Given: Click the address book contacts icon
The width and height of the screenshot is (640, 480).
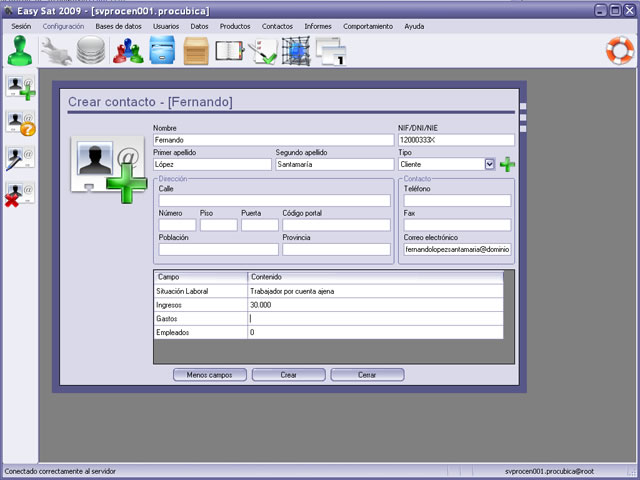Looking at the screenshot, I should click(x=229, y=51).
